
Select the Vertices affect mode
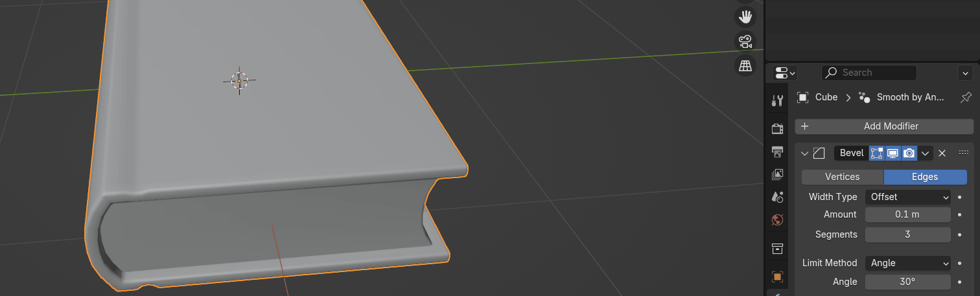click(x=842, y=177)
